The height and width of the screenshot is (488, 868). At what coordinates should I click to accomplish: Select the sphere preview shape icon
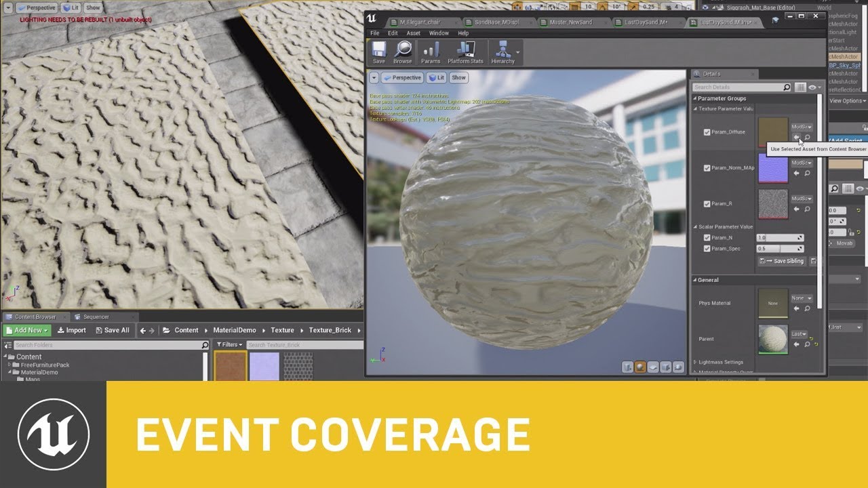(x=639, y=367)
